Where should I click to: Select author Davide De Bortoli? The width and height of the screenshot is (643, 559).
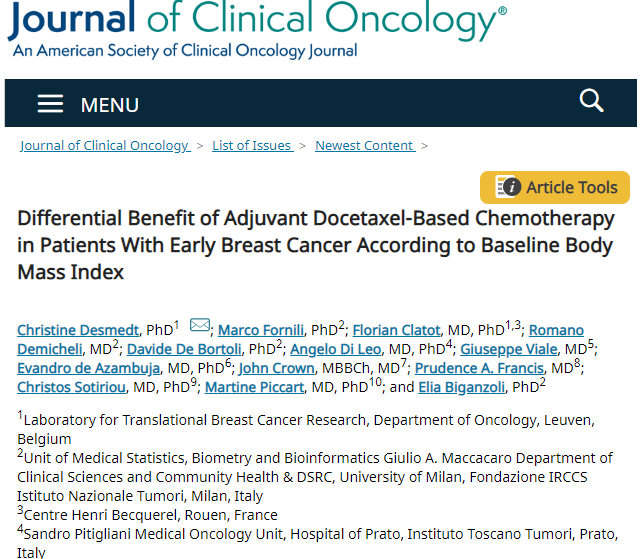184,349
